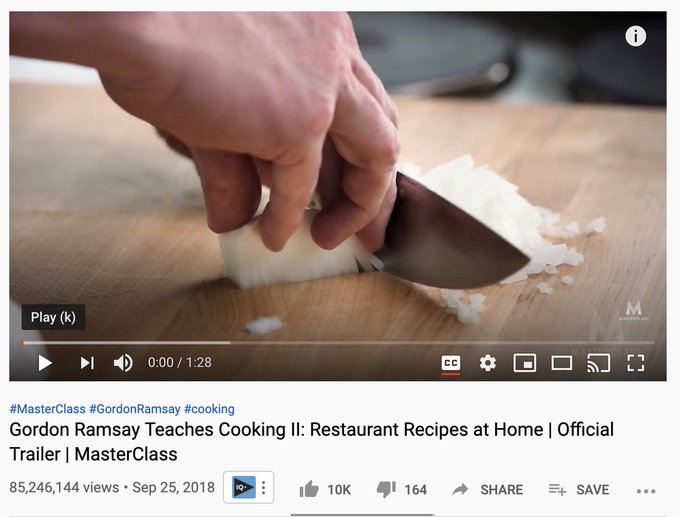Click the video progress bar
This screenshot has width=680, height=517.
pos(338,343)
